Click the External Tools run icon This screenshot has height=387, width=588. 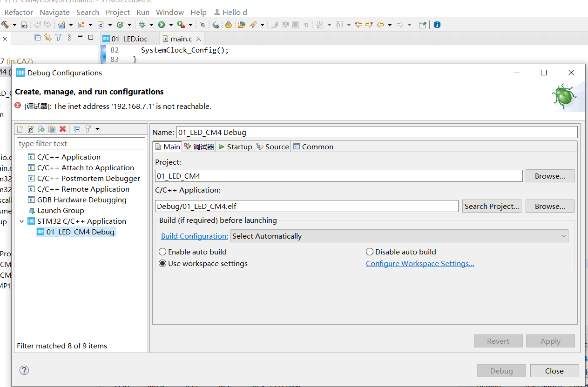181,25
